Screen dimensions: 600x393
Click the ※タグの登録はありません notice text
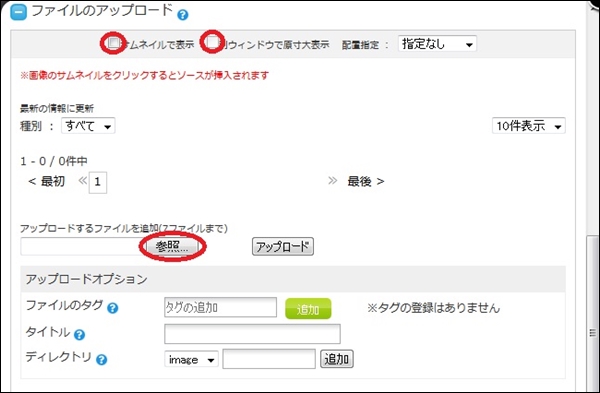click(434, 308)
